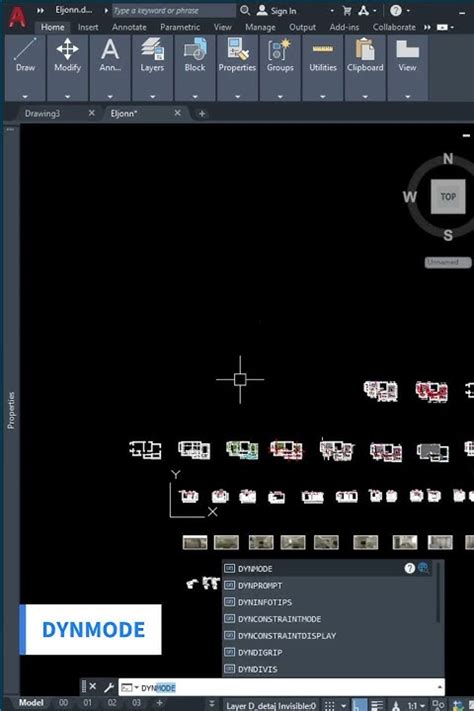This screenshot has width=474, height=711.
Task: Click the Modify panel move icon
Action: pos(67,49)
